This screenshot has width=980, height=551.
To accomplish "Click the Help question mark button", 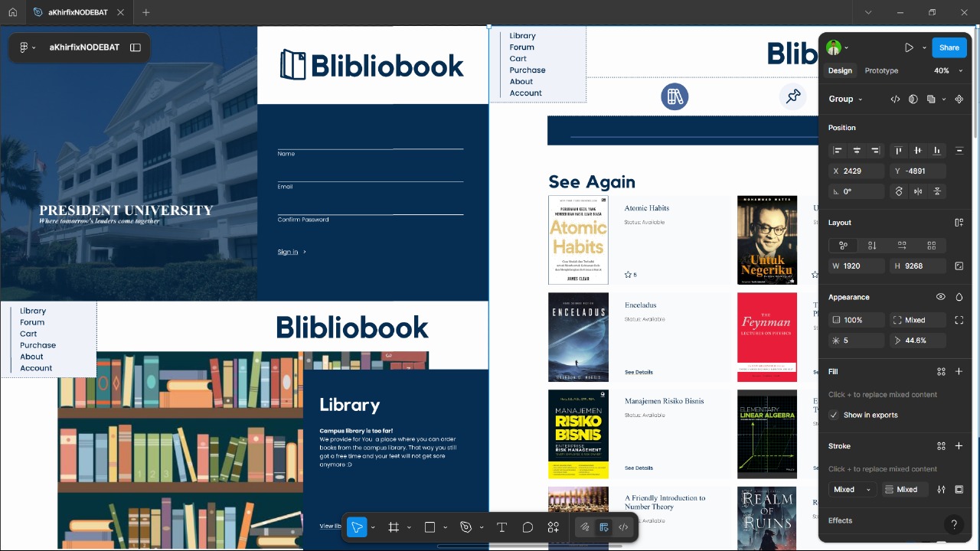I will [953, 525].
